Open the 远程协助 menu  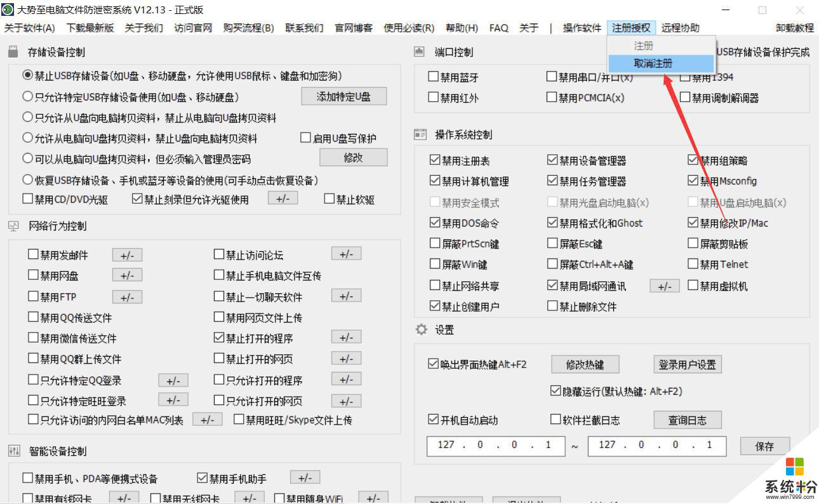click(x=680, y=28)
